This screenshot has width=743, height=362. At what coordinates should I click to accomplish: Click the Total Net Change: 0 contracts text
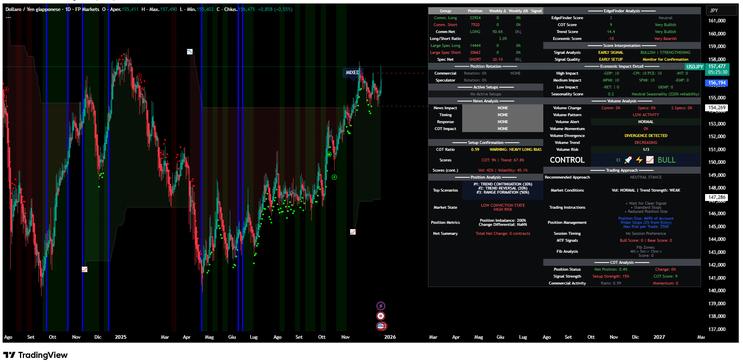(503, 234)
